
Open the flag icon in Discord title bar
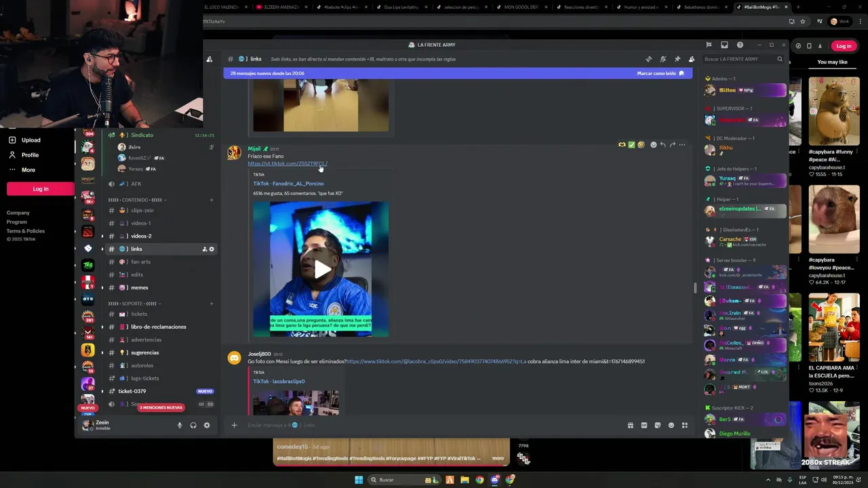[709, 45]
